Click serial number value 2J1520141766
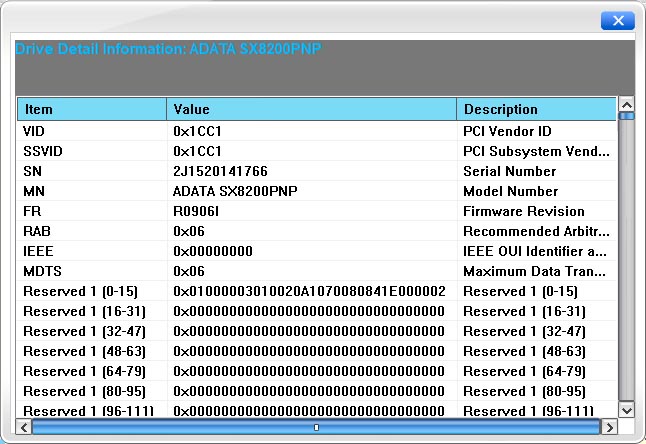This screenshot has width=646, height=444. [x=220, y=171]
